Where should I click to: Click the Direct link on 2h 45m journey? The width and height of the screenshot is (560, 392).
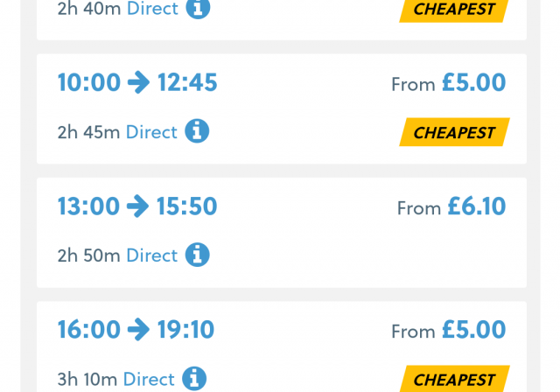coord(151,132)
